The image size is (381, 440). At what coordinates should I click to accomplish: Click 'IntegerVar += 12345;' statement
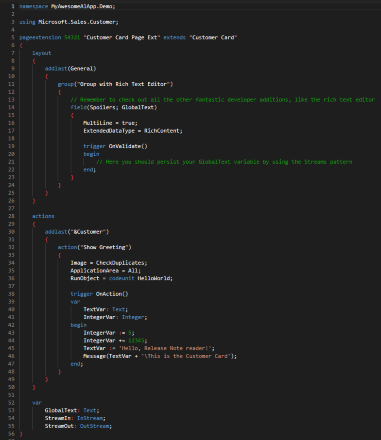tap(115, 341)
